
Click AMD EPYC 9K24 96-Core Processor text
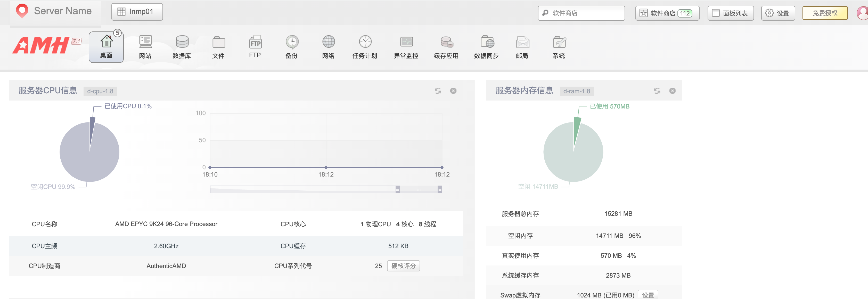166,224
